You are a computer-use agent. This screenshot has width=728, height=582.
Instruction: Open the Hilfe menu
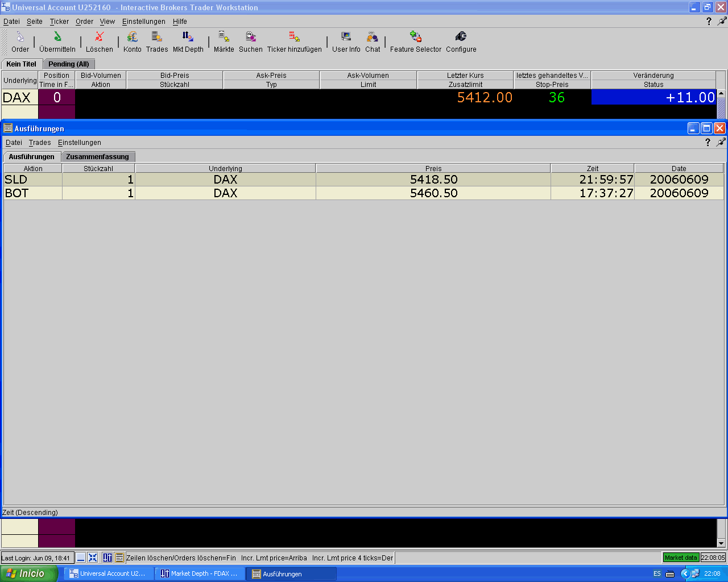(x=180, y=21)
